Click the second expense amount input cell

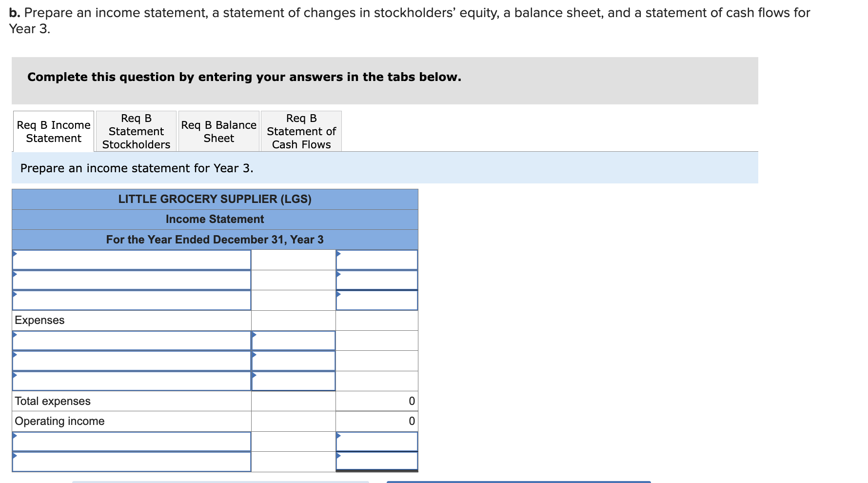(293, 360)
